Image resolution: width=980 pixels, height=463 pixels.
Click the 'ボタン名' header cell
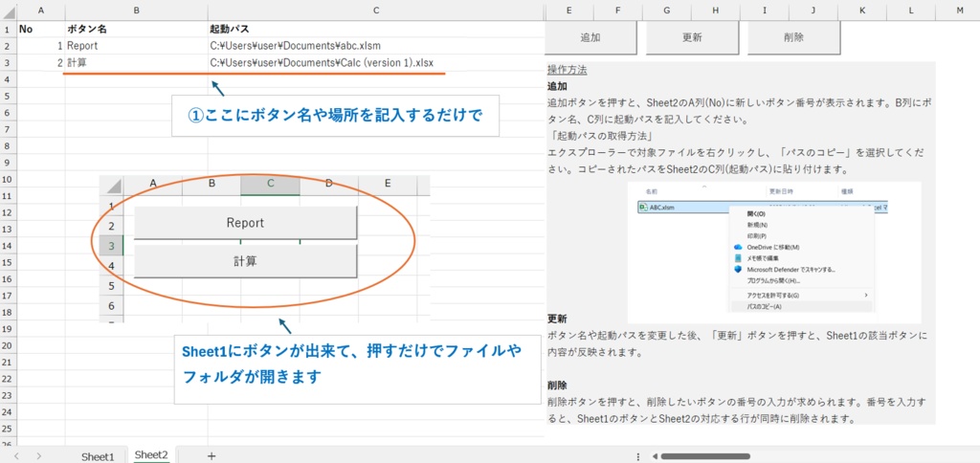[136, 29]
